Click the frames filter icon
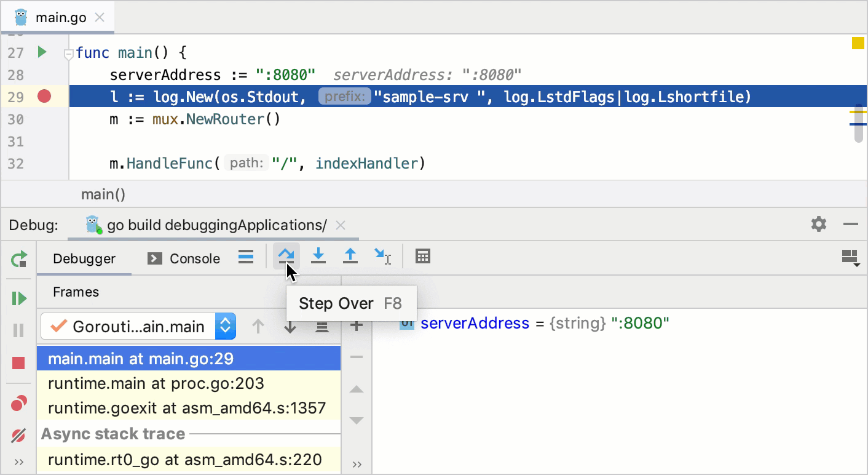 pyautogui.click(x=322, y=327)
